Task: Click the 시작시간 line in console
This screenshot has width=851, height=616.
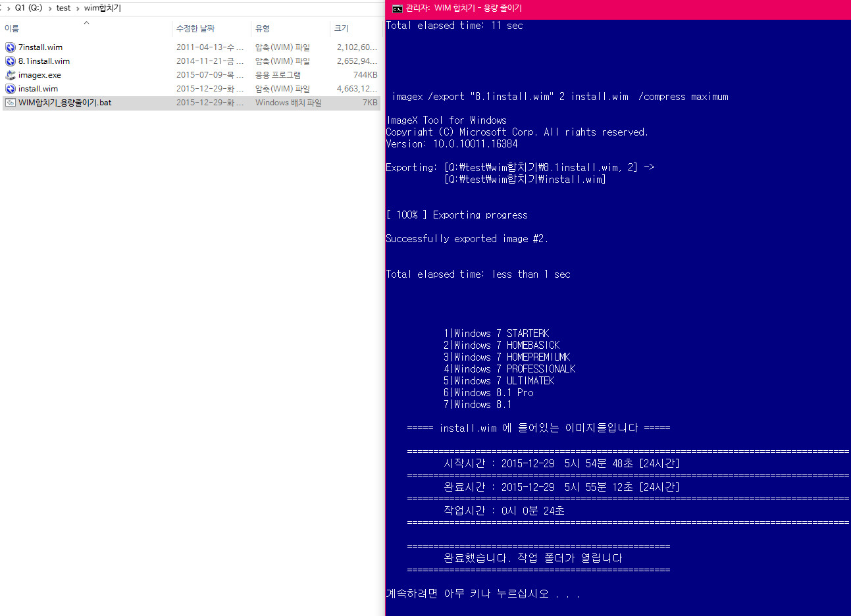Action: click(561, 463)
